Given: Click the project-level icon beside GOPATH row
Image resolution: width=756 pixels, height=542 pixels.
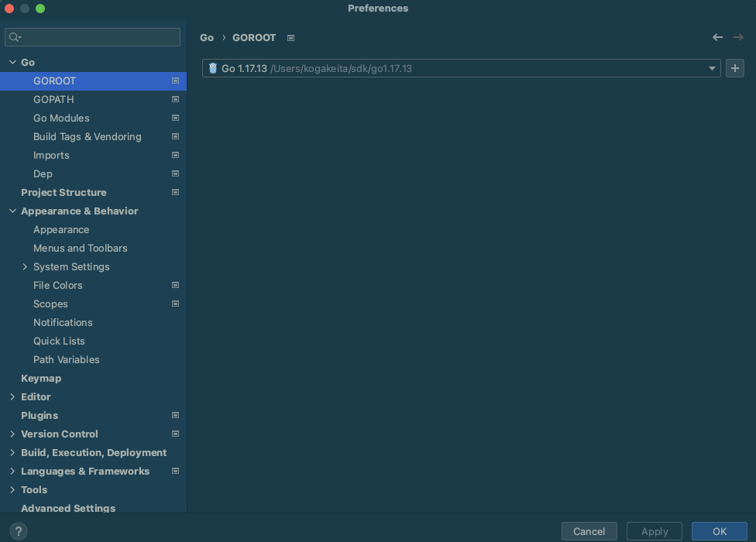Looking at the screenshot, I should 176,99.
